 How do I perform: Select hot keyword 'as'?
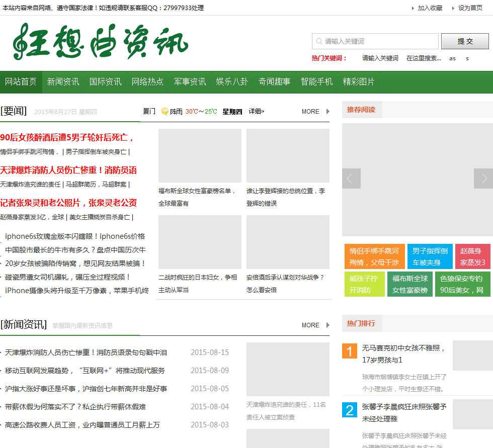452,58
